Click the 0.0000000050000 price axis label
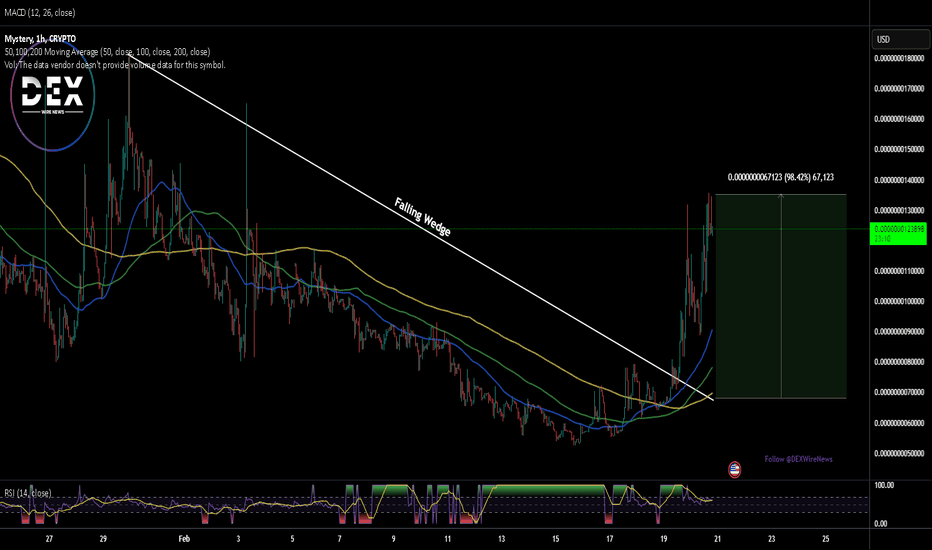The width and height of the screenshot is (932, 550). pos(899,454)
